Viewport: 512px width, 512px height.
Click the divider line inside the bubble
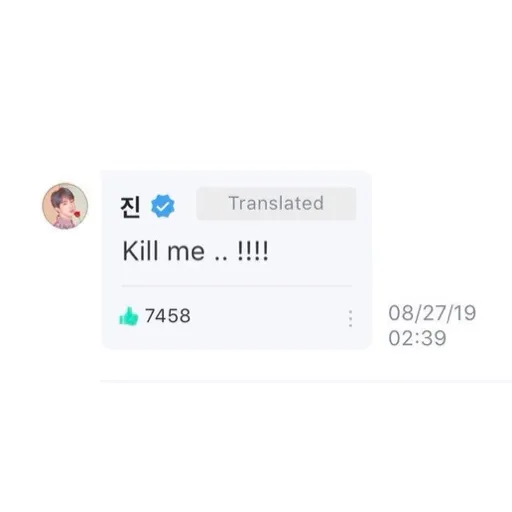(237, 286)
